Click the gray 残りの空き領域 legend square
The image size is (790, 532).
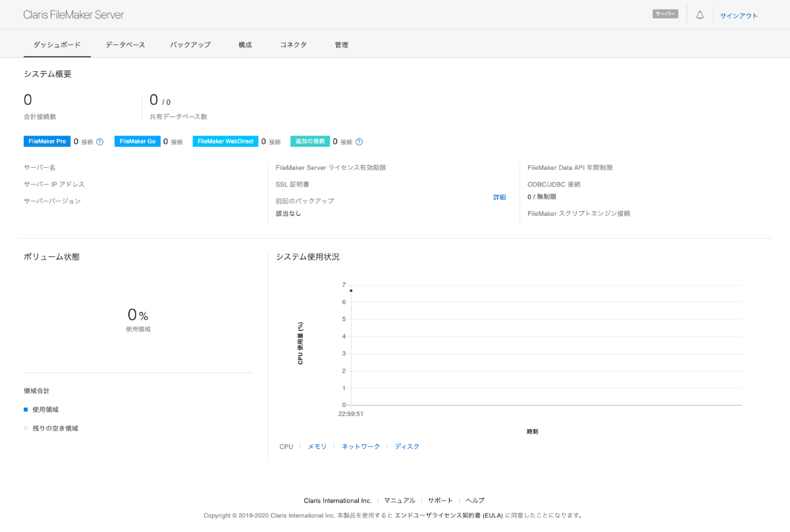pos(26,428)
